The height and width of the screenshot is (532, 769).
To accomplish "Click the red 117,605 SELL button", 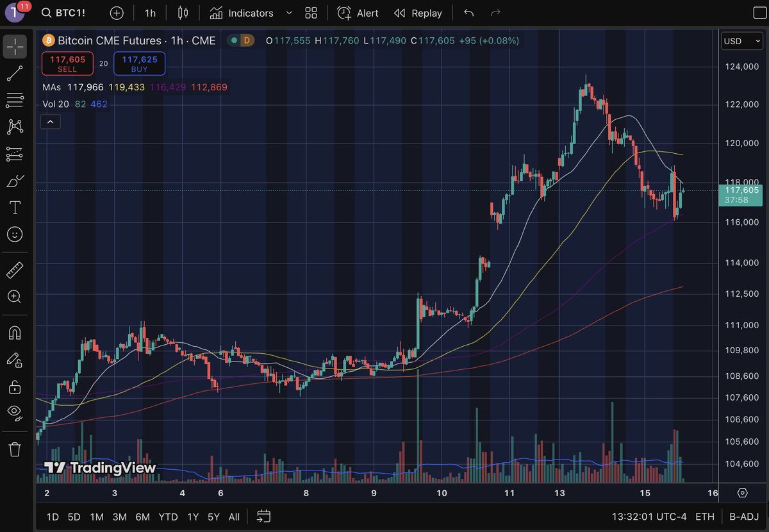I will 67,63.
